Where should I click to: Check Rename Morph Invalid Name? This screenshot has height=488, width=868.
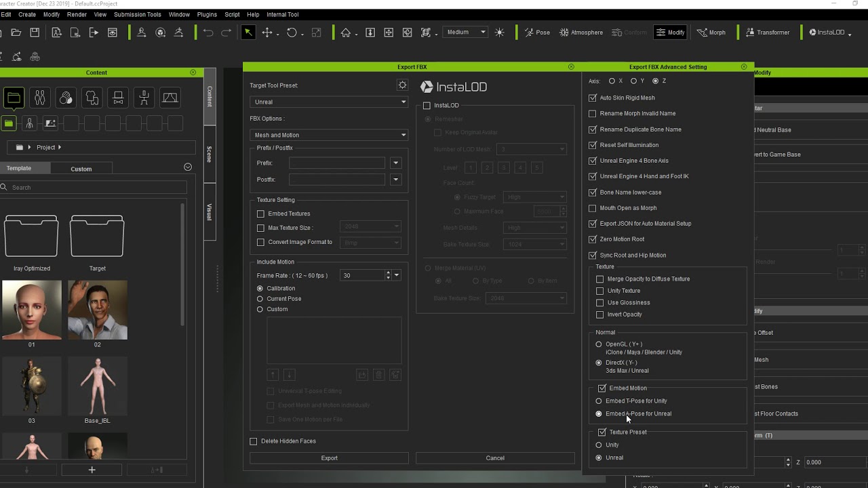[593, 113]
